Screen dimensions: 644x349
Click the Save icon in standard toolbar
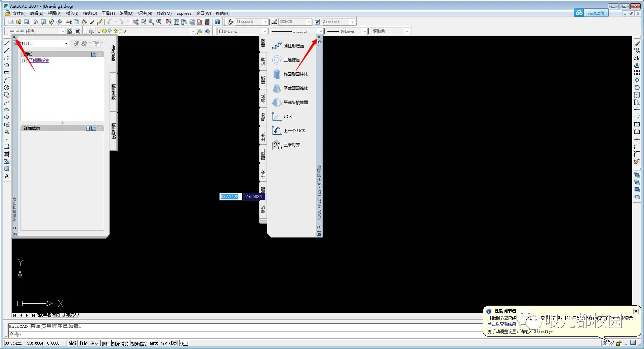coord(26,22)
